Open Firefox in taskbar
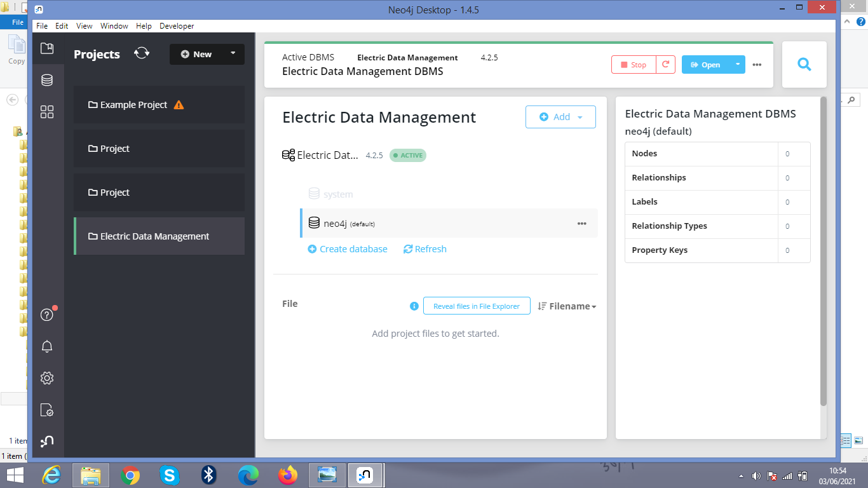The height and width of the screenshot is (488, 868). 288,475
